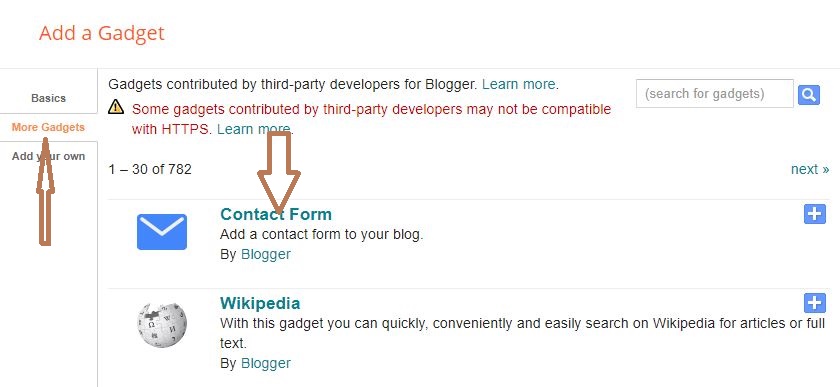Add the Wikipedia gadget with plus icon

814,303
